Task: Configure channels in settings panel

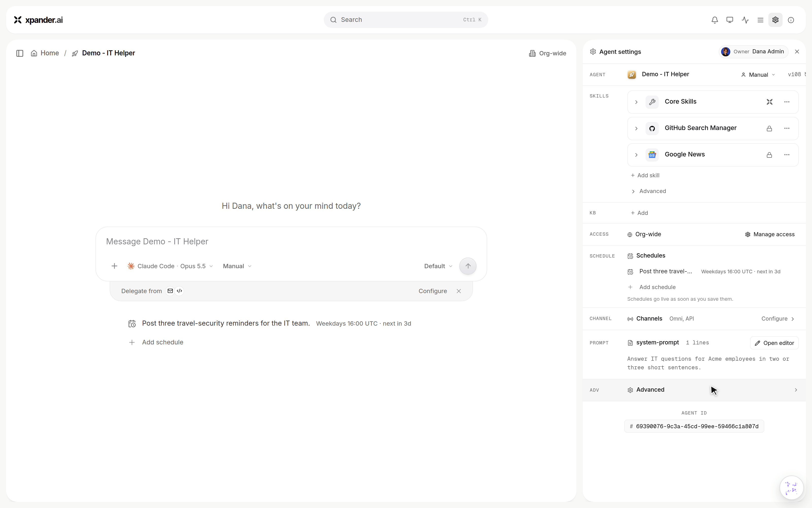Action: pos(778,319)
